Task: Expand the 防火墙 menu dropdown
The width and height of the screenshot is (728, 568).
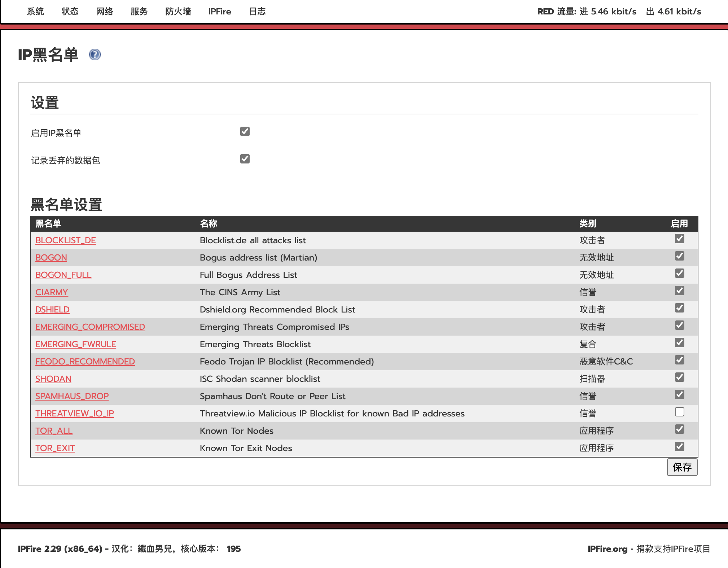Action: pos(178,12)
